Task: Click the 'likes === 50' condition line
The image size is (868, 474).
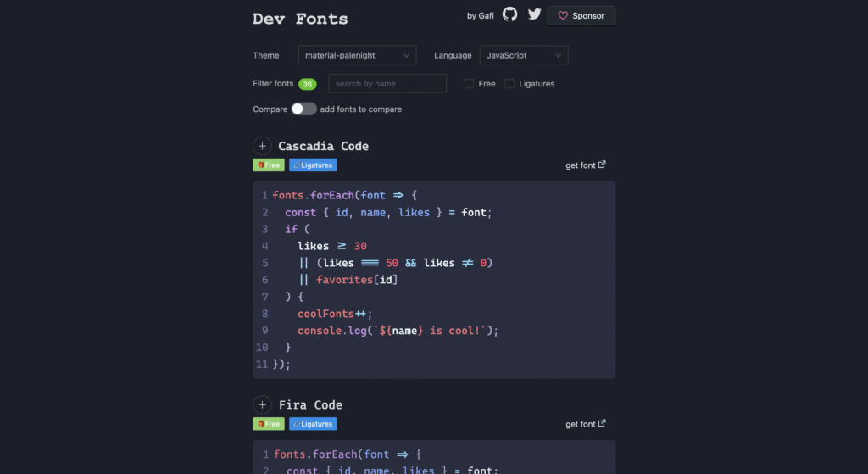Action: [395, 263]
